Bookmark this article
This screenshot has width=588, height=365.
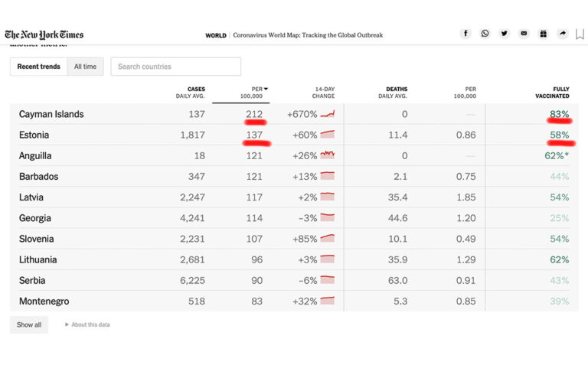580,34
